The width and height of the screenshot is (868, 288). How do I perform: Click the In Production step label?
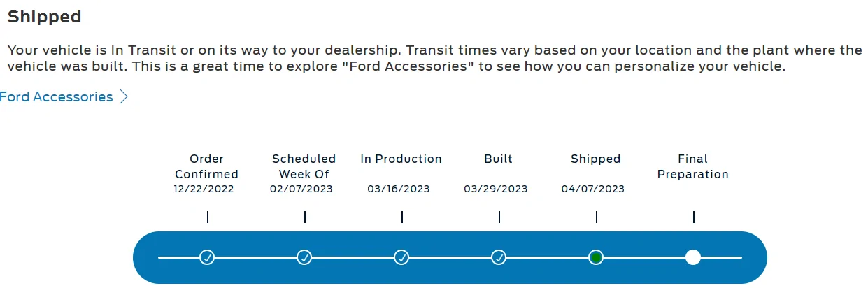point(401,159)
